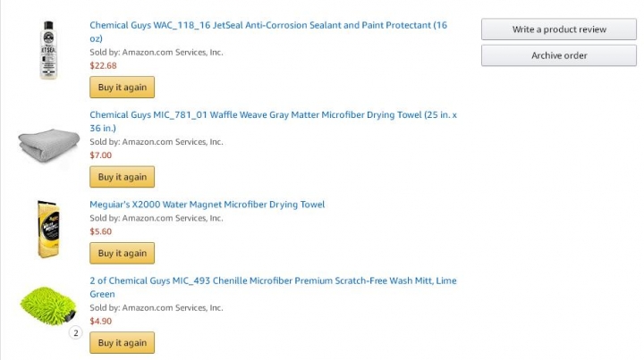Click the JetSeal bottle product thumbnail

(48, 50)
